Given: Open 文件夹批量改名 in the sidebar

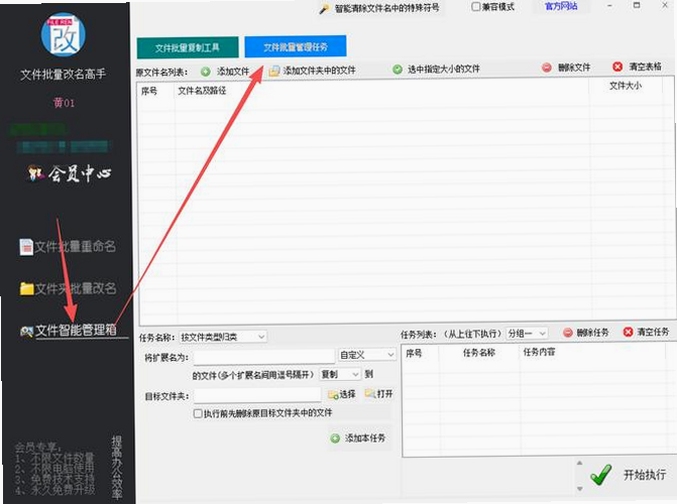Looking at the screenshot, I should [68, 288].
